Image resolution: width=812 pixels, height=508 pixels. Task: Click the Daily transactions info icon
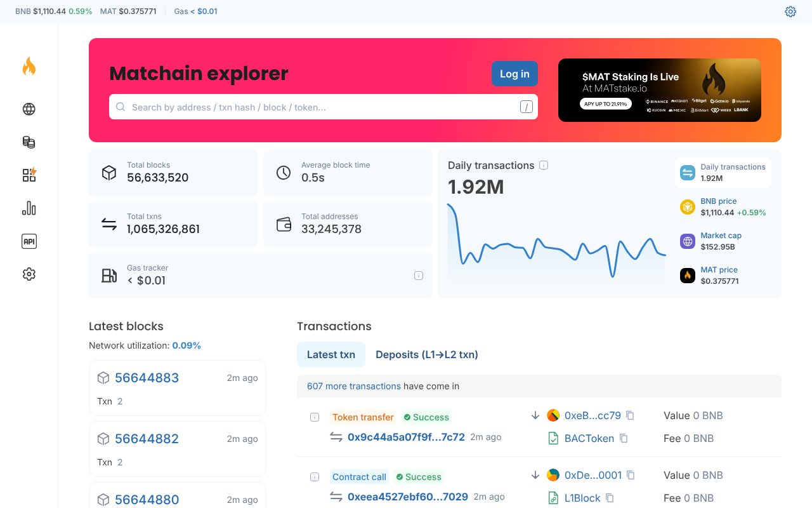544,165
